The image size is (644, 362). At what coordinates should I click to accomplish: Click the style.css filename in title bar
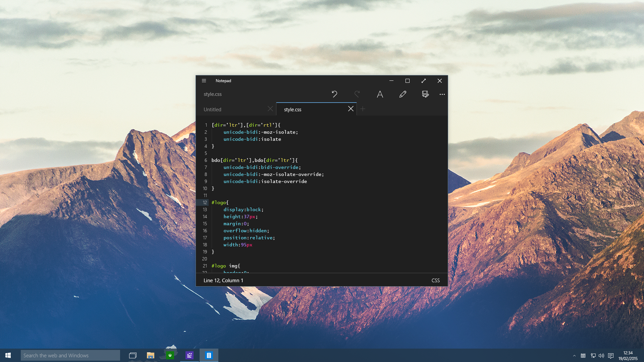(x=212, y=94)
